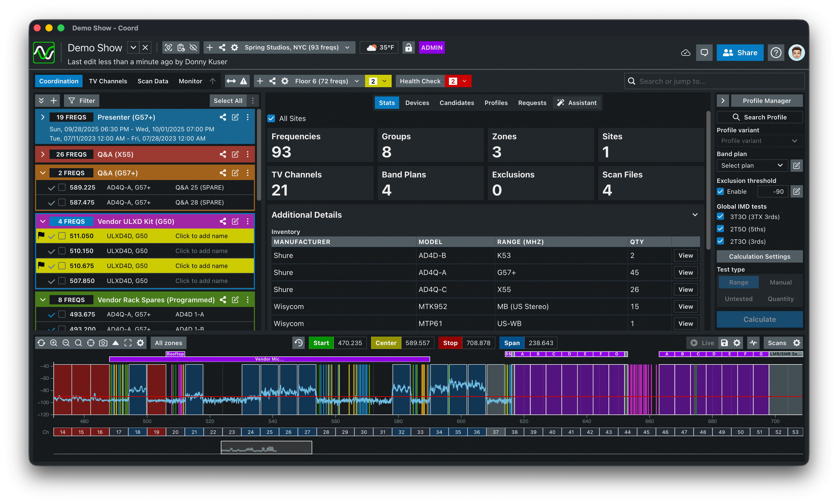Click share icon on Presenter (G57+) group
838x504 pixels.
[x=223, y=117]
